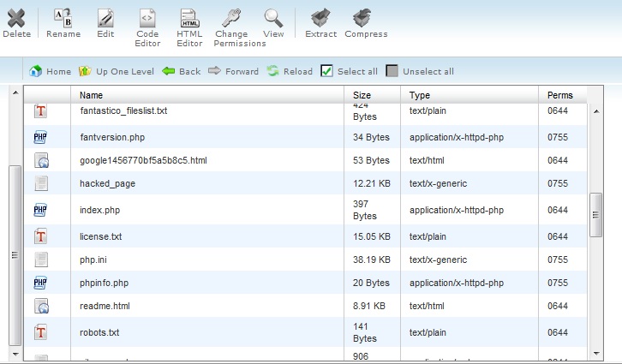Click left panel scrollbar thumb
Screen dimensions: 622x364
(15, 255)
